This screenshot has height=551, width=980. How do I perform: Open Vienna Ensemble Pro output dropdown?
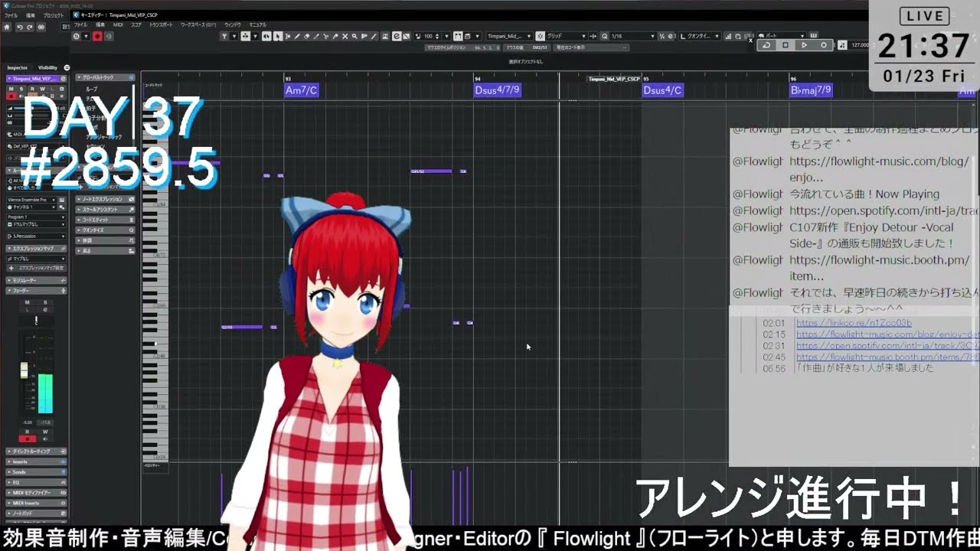[x=31, y=200]
